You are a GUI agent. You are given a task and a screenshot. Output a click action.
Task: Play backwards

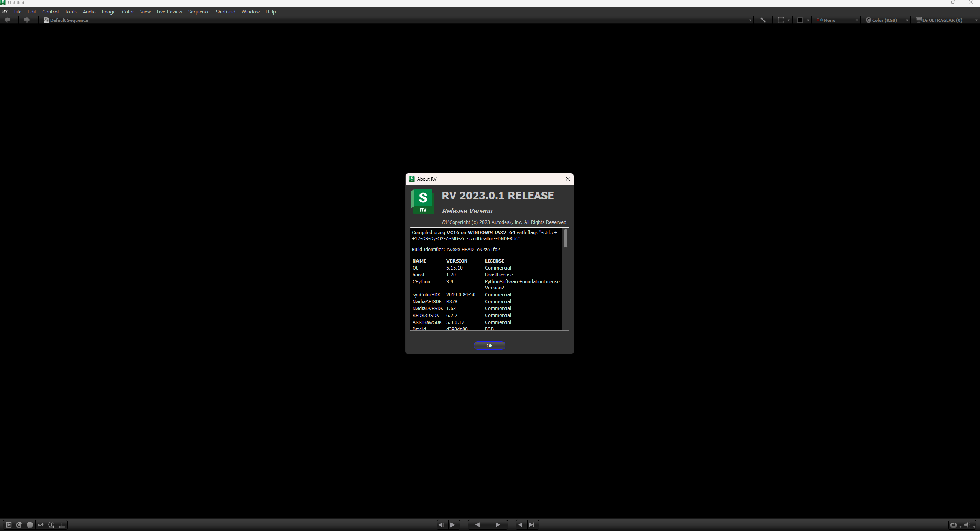click(478, 524)
